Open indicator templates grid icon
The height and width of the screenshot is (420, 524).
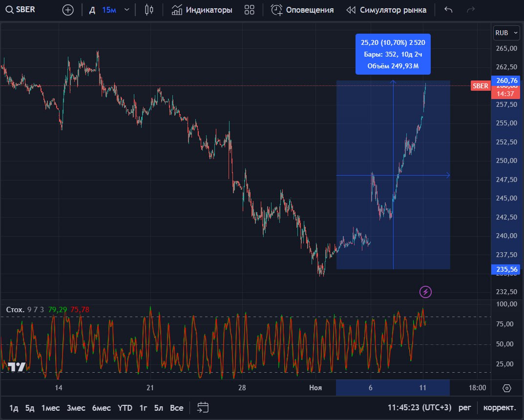pyautogui.click(x=249, y=10)
